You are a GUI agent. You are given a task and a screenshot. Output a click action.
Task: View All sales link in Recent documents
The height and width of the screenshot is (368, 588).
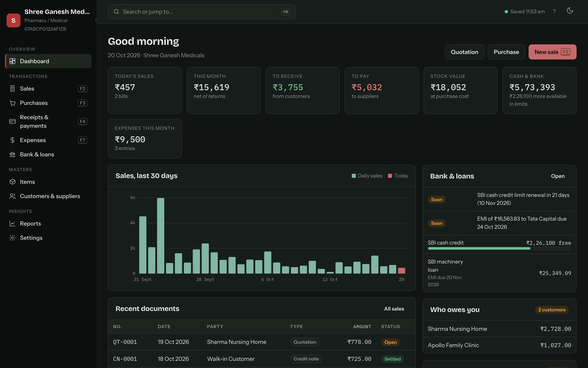(x=394, y=309)
